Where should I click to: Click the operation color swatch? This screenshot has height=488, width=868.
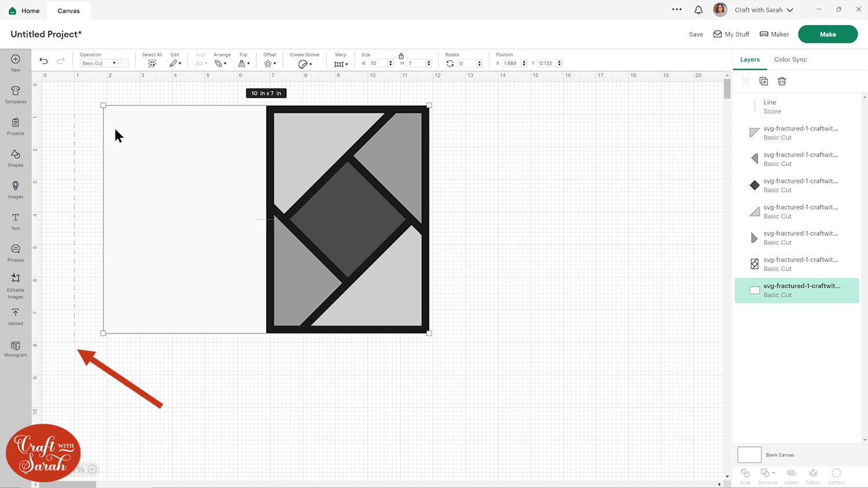[x=124, y=63]
